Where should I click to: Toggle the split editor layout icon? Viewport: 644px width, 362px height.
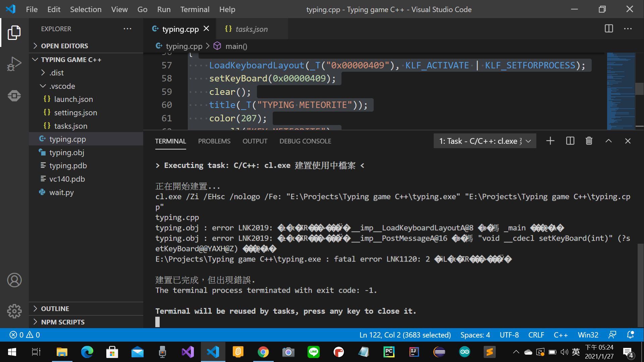pyautogui.click(x=609, y=29)
